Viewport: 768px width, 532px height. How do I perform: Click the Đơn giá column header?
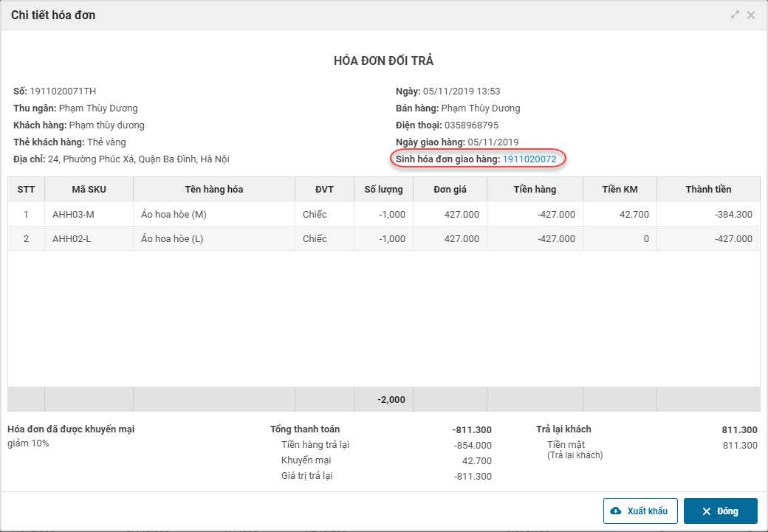click(x=450, y=190)
